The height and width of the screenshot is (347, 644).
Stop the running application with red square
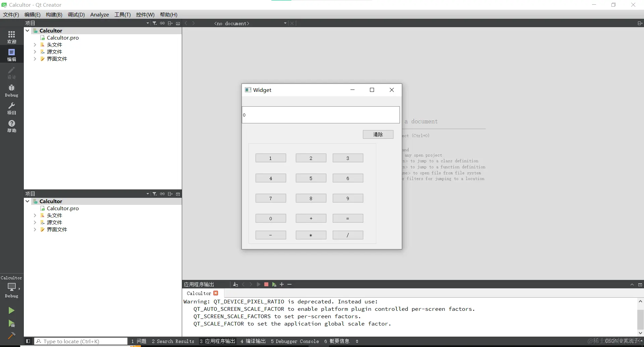pyautogui.click(x=266, y=284)
